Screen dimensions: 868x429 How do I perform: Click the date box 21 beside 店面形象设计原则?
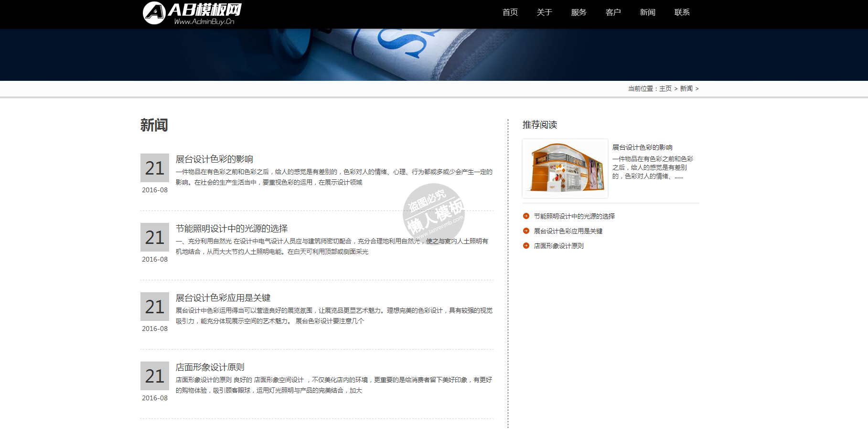tap(154, 376)
